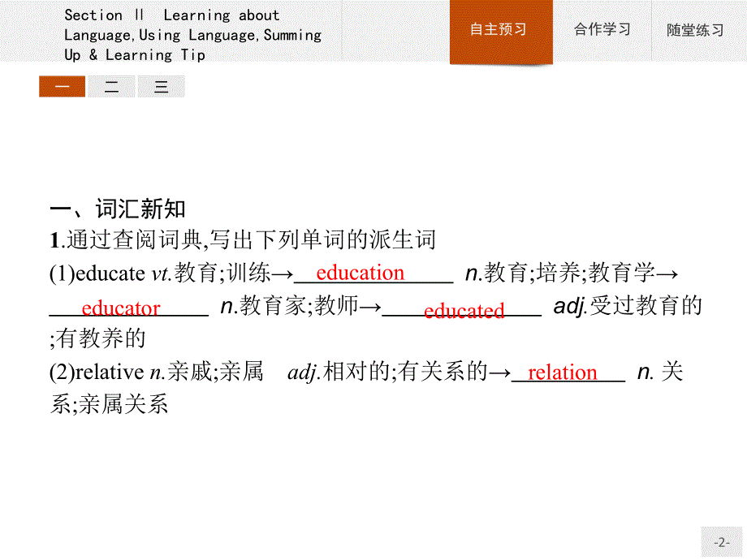Select the 自主预习 navigation tab
Image resolution: width=747 pixels, height=560 pixels.
click(x=499, y=30)
